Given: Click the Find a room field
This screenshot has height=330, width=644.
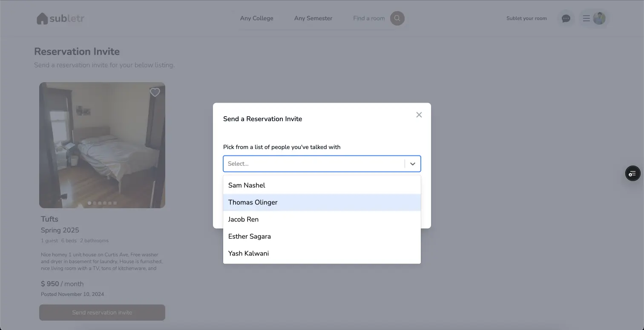Looking at the screenshot, I should click(x=369, y=18).
